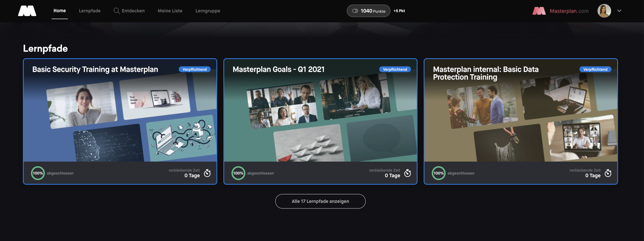644x241 pixels.
Task: Click the toggle icon in the 1040 Punkte pill
Action: point(355,11)
